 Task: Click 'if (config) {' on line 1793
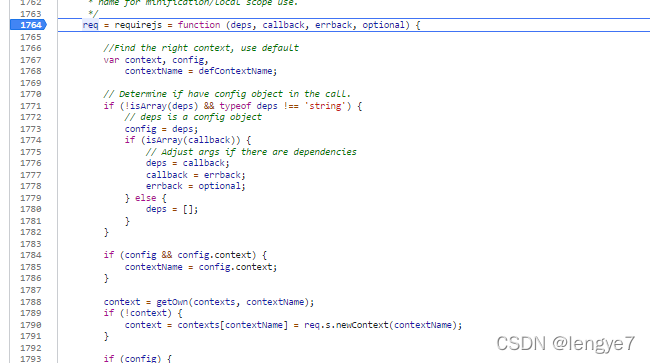tap(138, 358)
